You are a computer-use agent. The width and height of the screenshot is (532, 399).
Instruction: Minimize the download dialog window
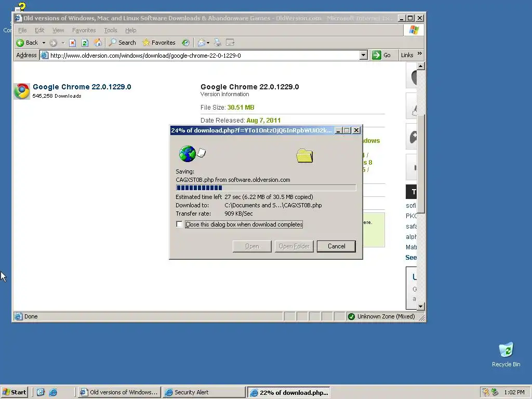tap(338, 130)
